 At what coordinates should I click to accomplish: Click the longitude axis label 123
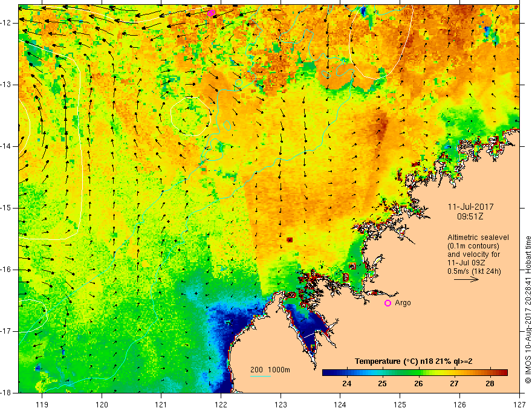coord(281,404)
